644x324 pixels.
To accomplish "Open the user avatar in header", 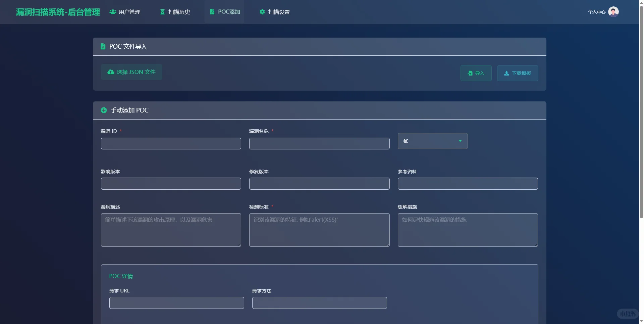I will (613, 12).
